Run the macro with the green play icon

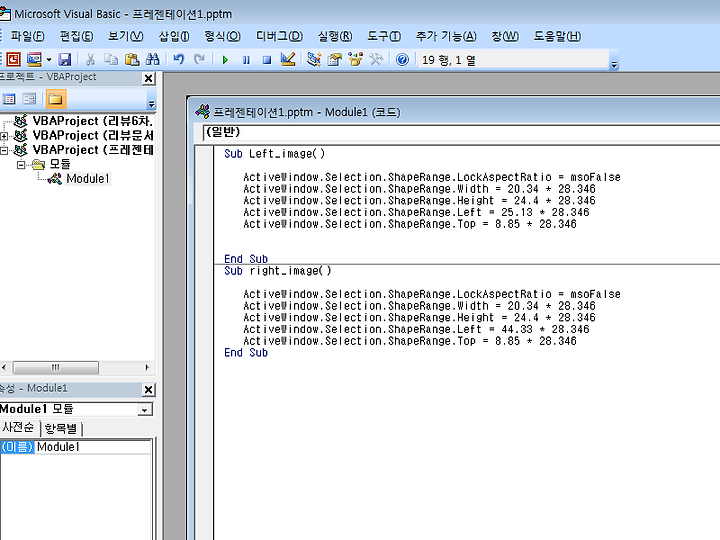point(225,60)
